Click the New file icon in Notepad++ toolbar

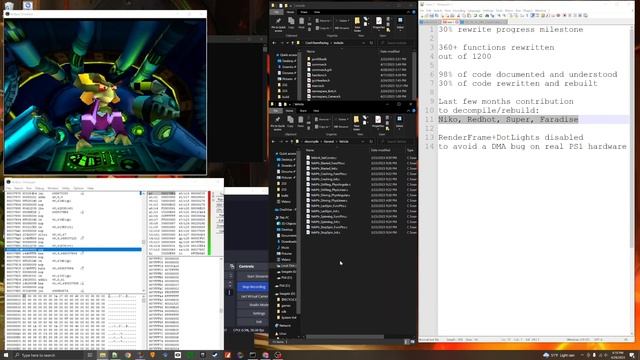[422, 16]
